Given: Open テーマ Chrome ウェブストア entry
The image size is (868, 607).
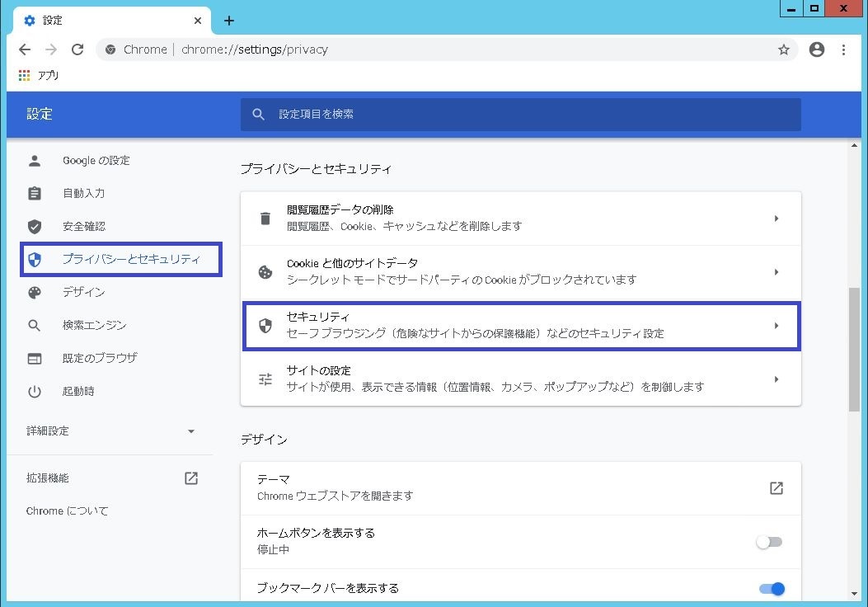Looking at the screenshot, I should point(521,488).
